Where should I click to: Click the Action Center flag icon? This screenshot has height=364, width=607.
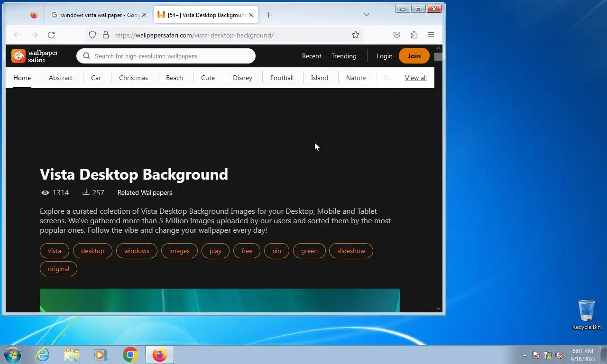pyautogui.click(x=536, y=355)
